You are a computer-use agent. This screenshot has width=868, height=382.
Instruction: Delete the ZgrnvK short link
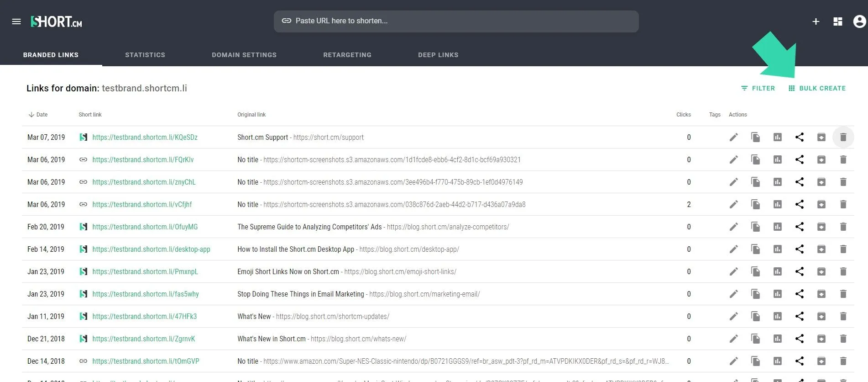[843, 339]
